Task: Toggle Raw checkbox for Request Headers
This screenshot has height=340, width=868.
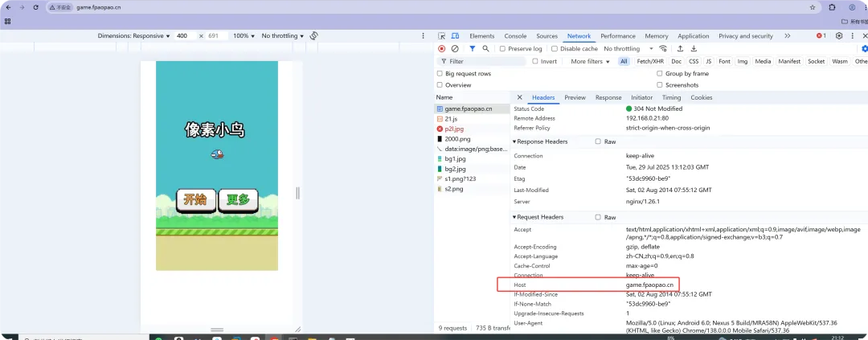Action: point(598,218)
